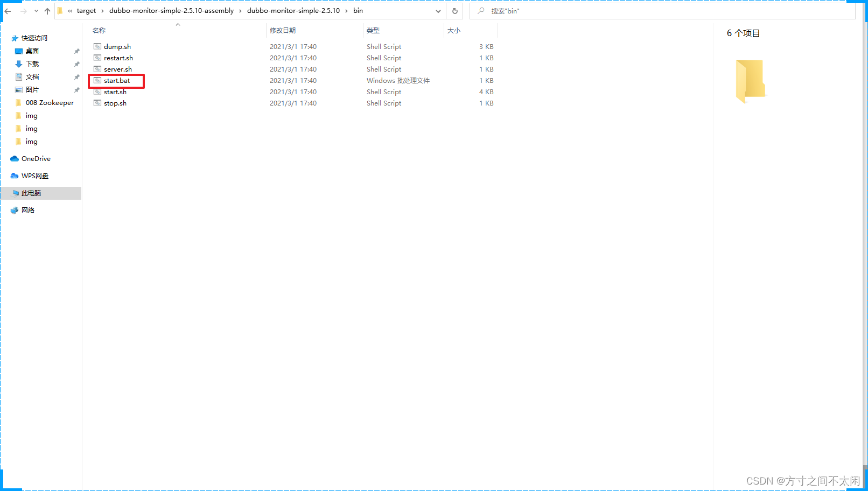The image size is (868, 491).
Task: Click the refresh icon in the address bar
Action: [454, 11]
